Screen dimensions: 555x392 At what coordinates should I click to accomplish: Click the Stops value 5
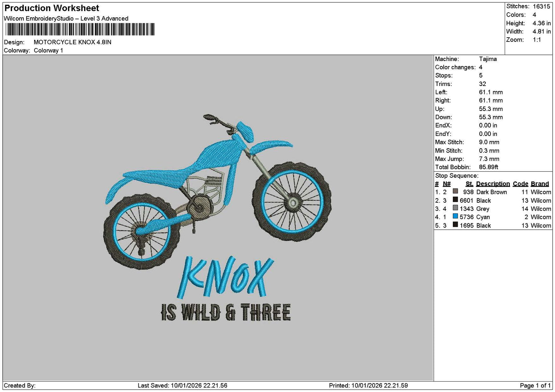(x=480, y=76)
